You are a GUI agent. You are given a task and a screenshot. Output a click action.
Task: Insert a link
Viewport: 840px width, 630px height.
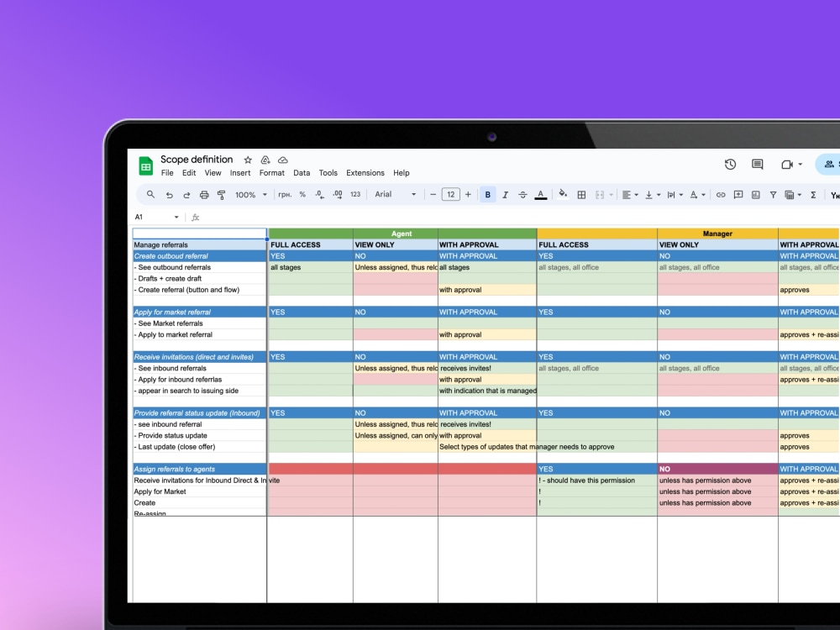coord(721,195)
